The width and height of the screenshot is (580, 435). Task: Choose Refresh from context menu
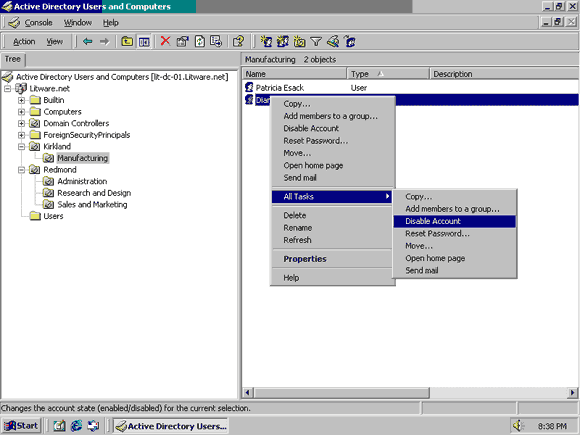333,240
